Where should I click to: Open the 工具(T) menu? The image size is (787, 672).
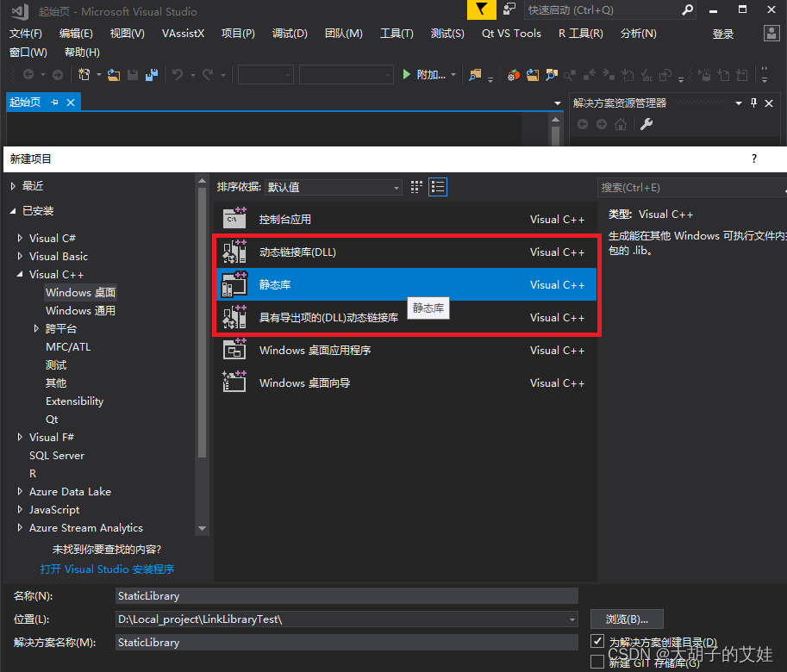pos(397,34)
